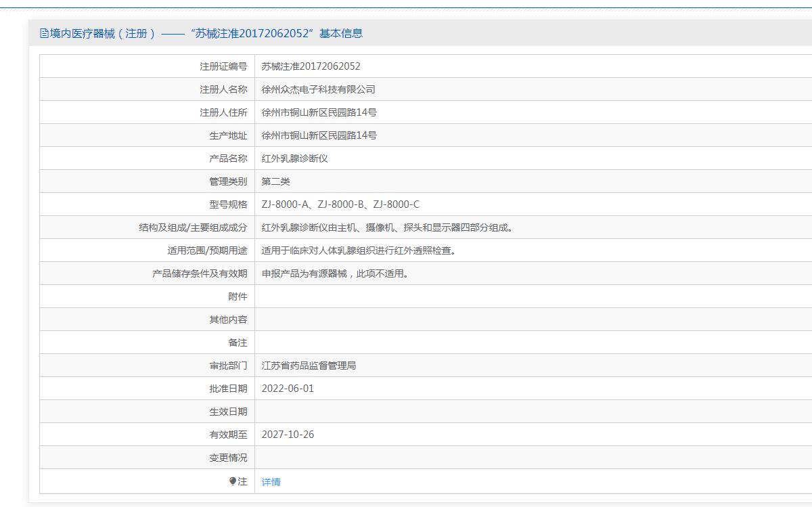Select management category value 第二类

(276, 181)
